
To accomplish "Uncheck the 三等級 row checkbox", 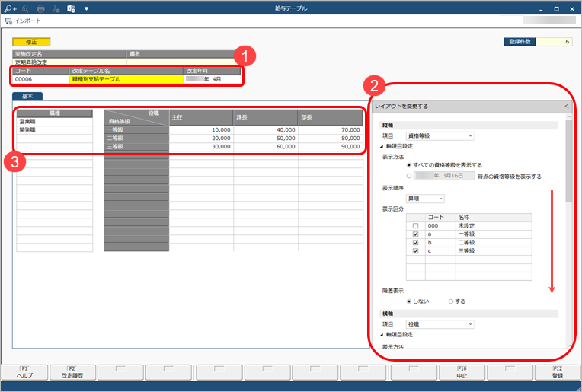I will (x=415, y=251).
